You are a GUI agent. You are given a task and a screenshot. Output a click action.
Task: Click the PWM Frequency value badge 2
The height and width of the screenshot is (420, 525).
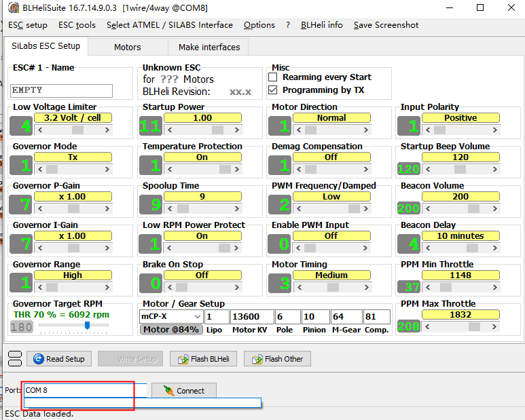280,204
